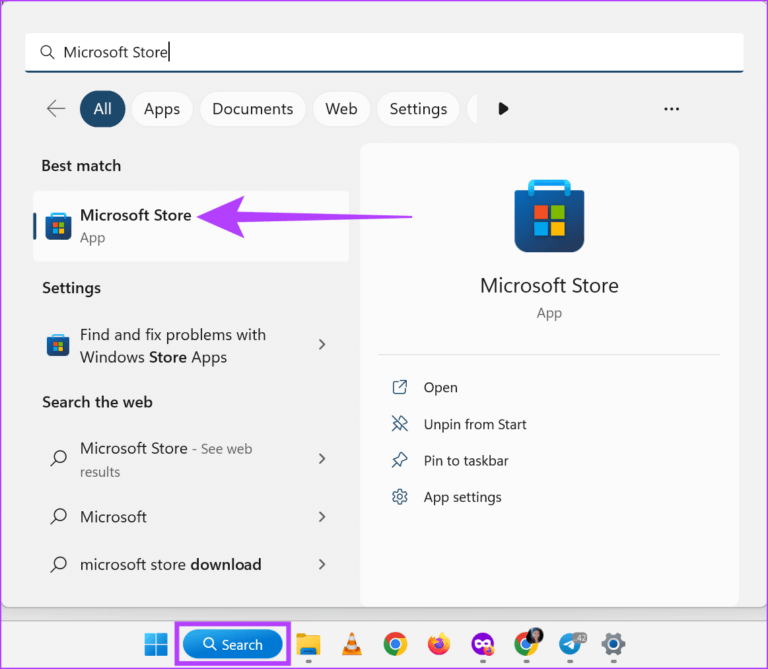
Task: Click the App settings gear icon
Action: 400,497
